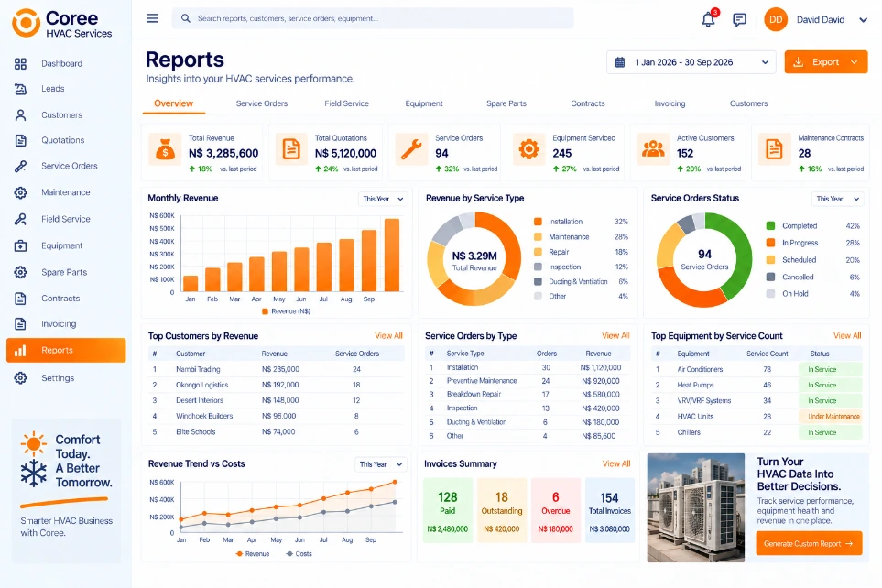Switch to the Spare Parts tab
Image resolution: width=882 pixels, height=588 pixels.
click(506, 103)
